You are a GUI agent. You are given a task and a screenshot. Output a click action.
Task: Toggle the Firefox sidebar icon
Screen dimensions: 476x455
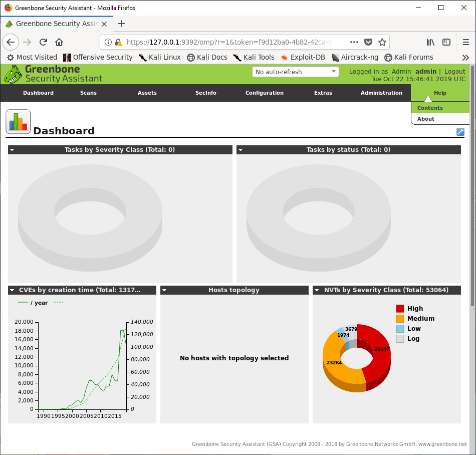(446, 42)
